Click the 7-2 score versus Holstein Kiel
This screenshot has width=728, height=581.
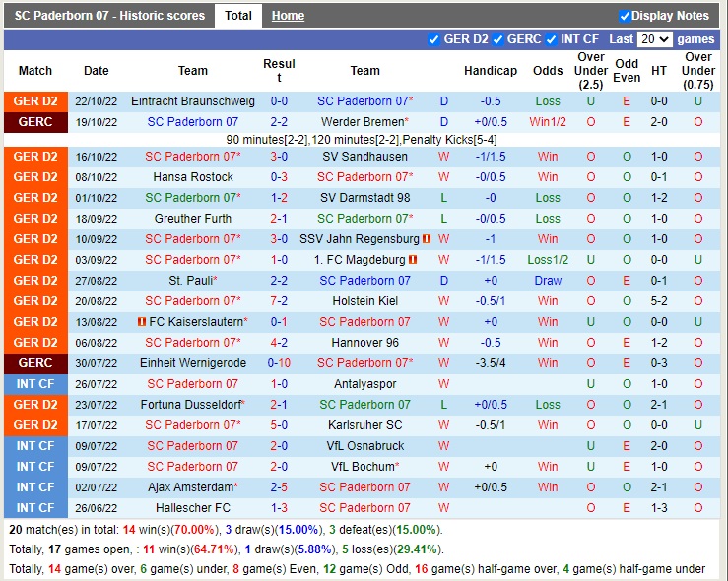tap(279, 301)
